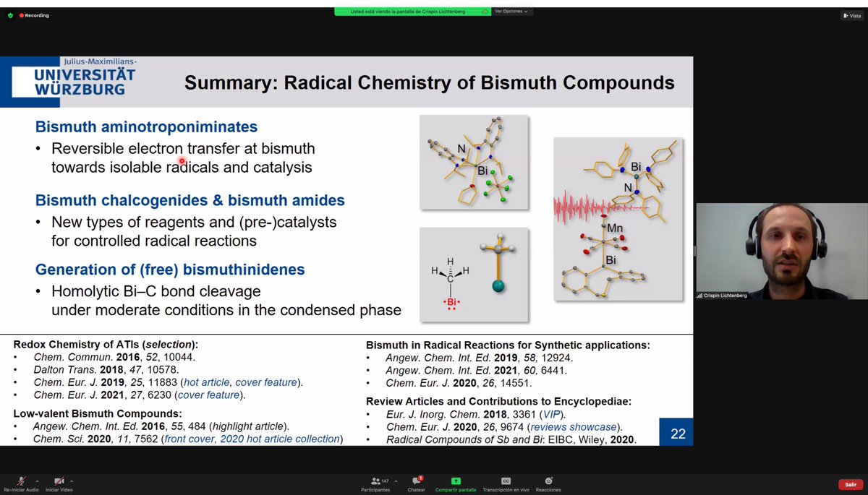Click 'Redox Chemistry of ATIs (selection)' heading
The height and width of the screenshot is (495, 868).
106,344
